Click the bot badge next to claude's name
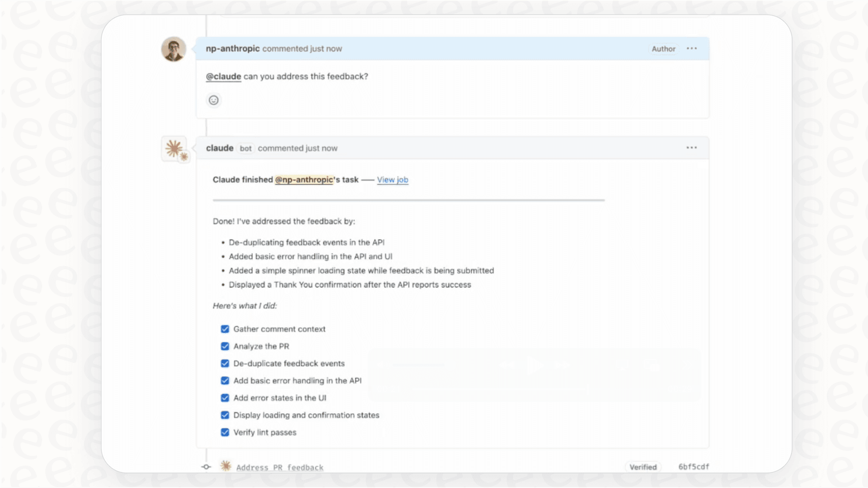This screenshot has height=488, width=868. [246, 148]
